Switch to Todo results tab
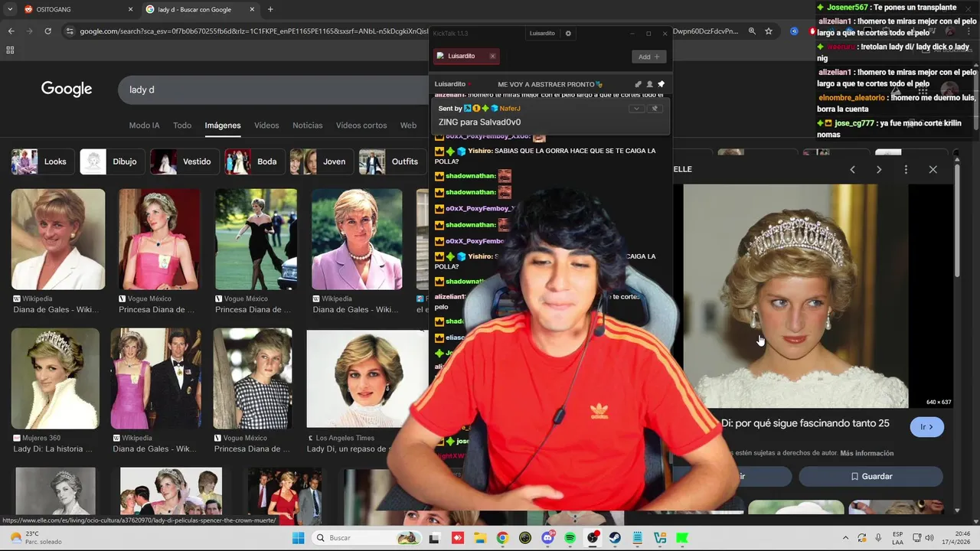This screenshot has width=980, height=551. click(182, 126)
